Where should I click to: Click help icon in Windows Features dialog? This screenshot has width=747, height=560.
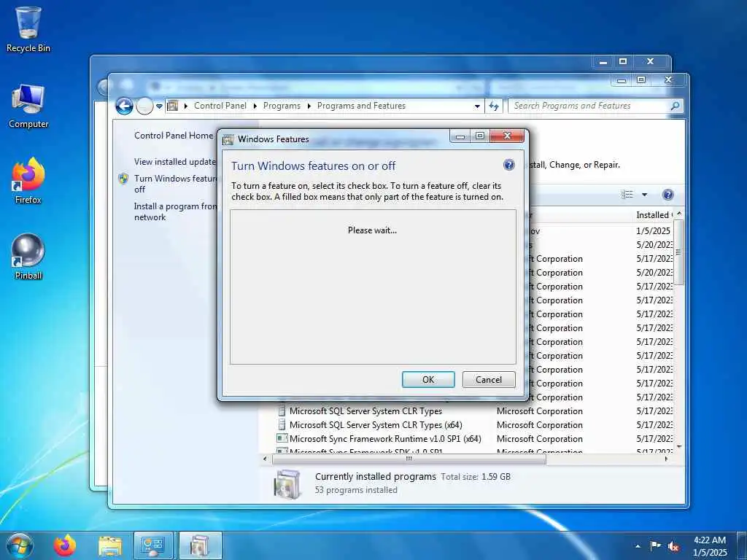coord(508,165)
